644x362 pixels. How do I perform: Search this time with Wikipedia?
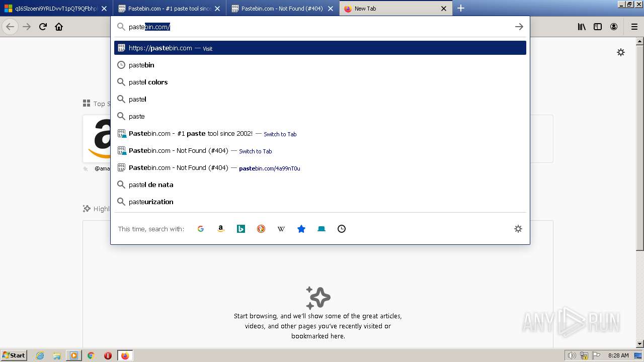tap(281, 229)
